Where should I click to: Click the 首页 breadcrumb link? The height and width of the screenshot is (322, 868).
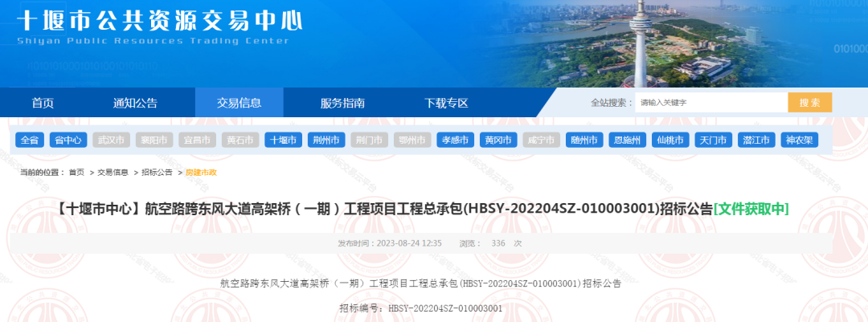[76, 173]
